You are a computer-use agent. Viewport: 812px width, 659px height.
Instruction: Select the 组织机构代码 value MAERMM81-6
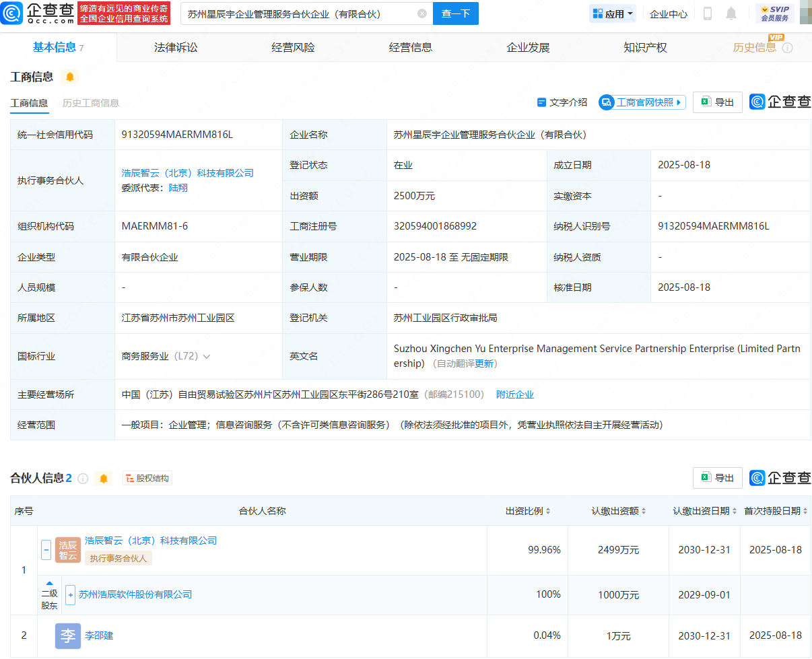(x=155, y=226)
